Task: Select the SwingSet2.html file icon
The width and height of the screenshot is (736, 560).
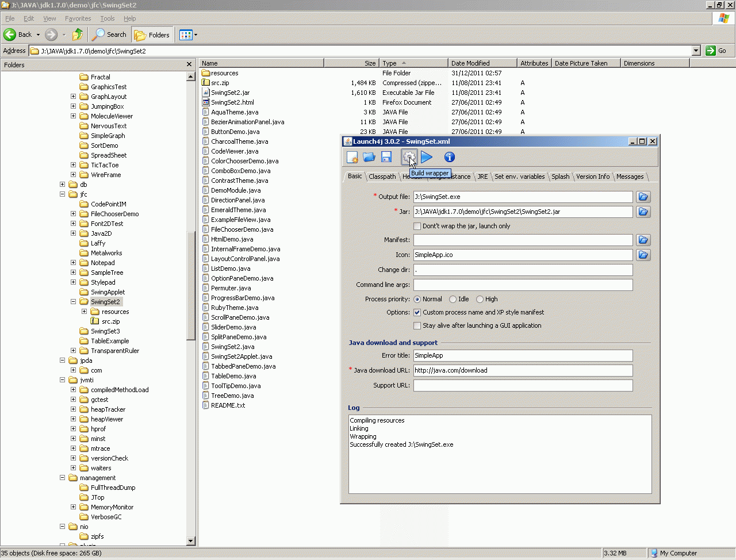Action: (x=206, y=102)
